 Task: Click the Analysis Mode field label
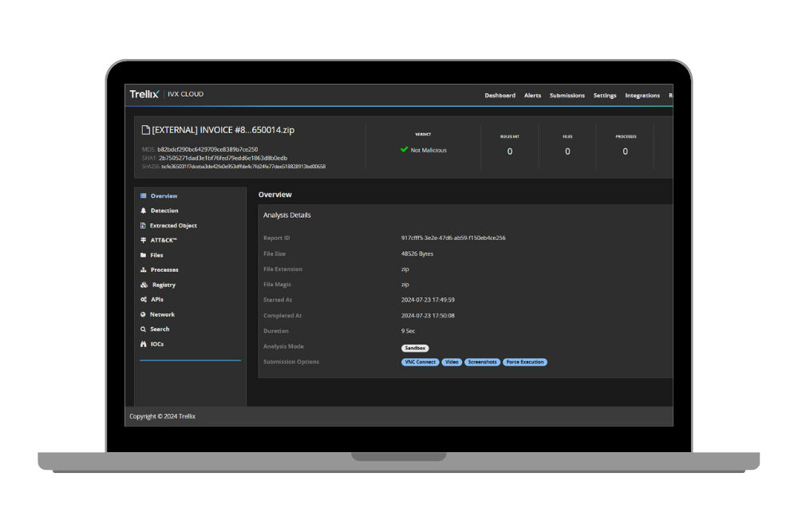[283, 346]
